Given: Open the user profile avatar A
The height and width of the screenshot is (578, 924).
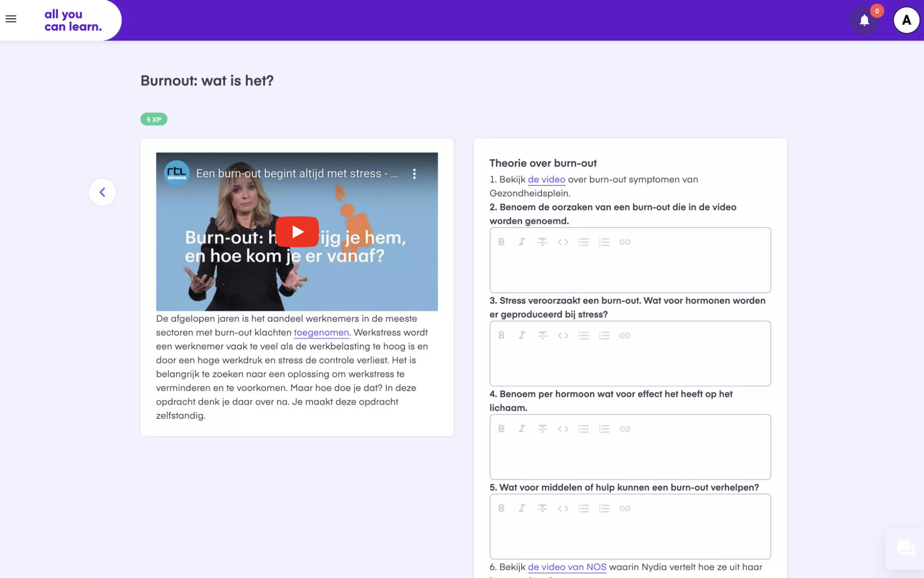Looking at the screenshot, I should (906, 20).
